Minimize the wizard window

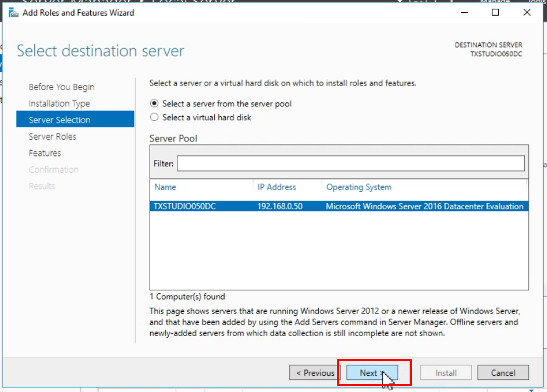point(464,13)
